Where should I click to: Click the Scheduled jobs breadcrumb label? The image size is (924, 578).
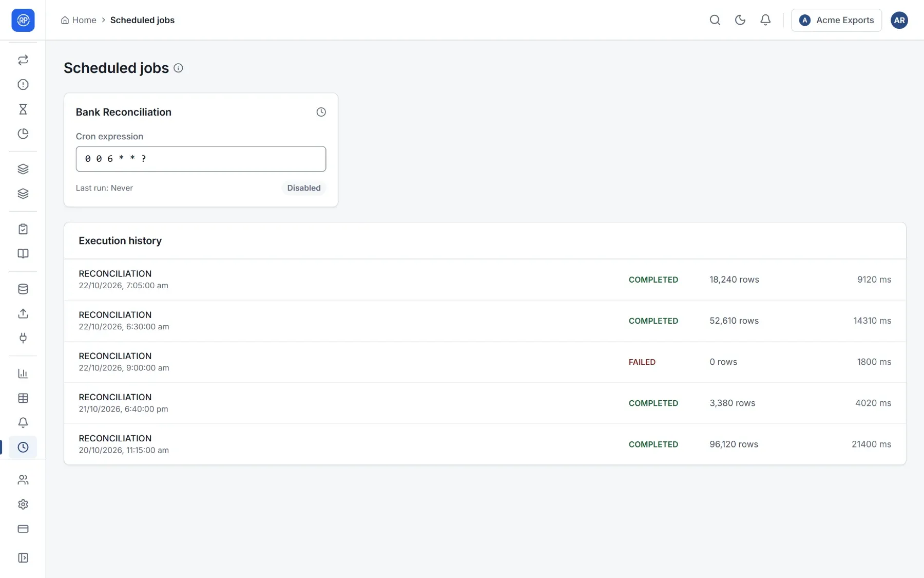142,20
